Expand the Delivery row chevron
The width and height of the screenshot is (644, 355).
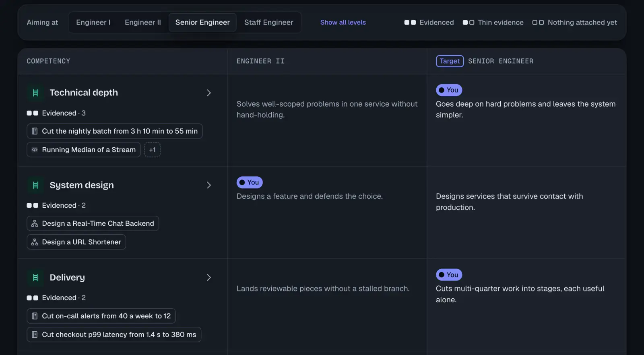pos(208,278)
